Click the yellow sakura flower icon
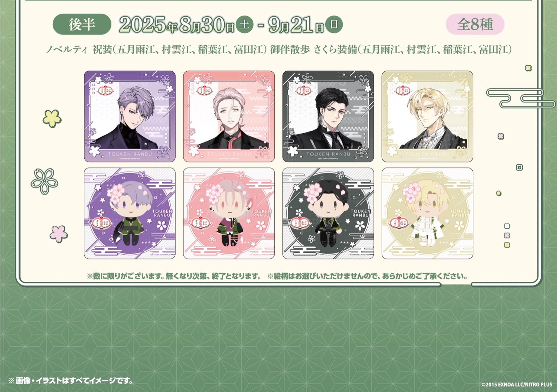The image size is (557, 392). pyautogui.click(x=52, y=118)
